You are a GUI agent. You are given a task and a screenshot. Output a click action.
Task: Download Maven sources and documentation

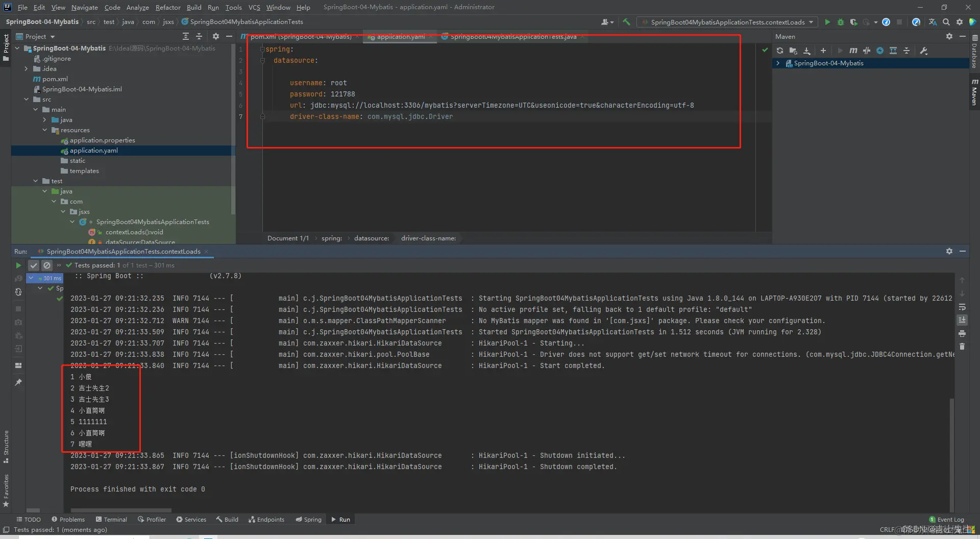807,51
